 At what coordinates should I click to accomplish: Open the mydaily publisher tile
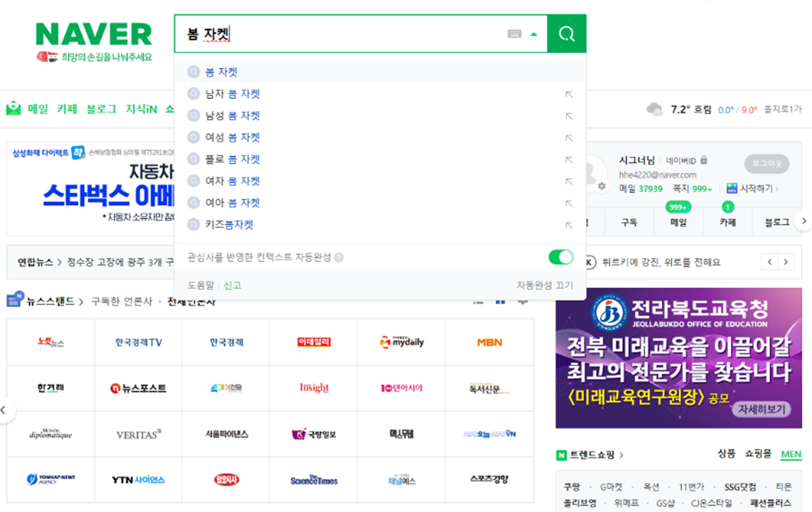(401, 342)
